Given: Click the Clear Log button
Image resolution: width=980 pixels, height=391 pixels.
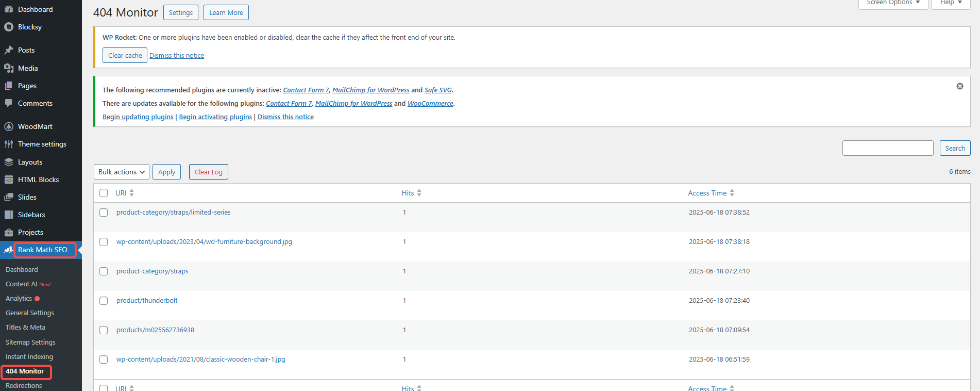Looking at the screenshot, I should (208, 172).
